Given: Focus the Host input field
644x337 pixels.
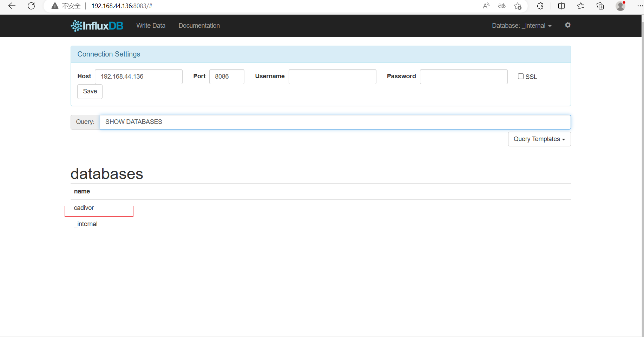Looking at the screenshot, I should (x=139, y=77).
